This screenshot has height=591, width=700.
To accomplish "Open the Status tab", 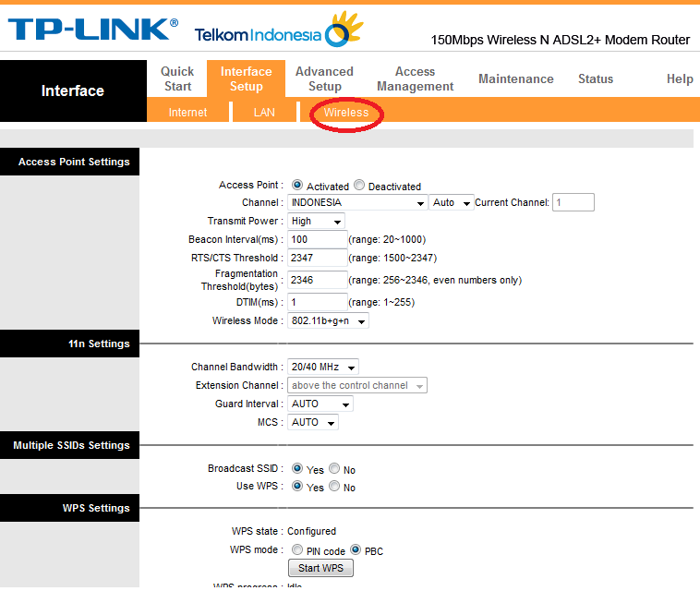I will point(596,79).
